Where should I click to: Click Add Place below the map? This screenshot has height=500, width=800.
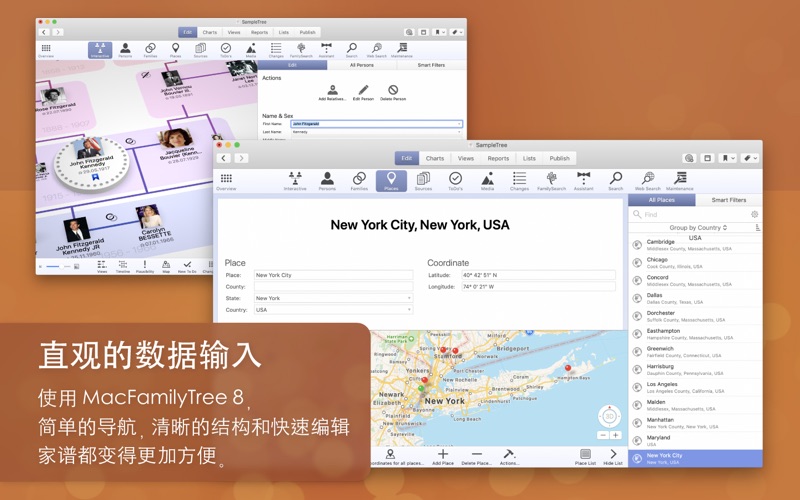(443, 457)
